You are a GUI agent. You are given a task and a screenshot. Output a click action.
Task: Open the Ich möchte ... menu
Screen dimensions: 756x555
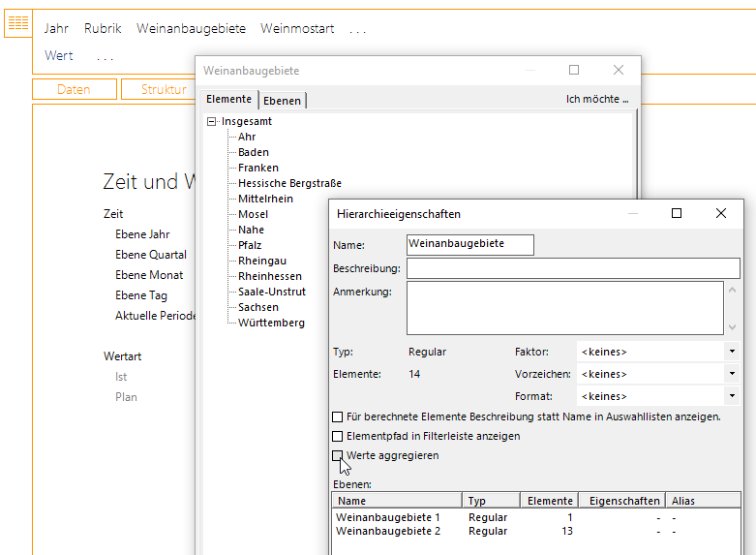point(597,99)
